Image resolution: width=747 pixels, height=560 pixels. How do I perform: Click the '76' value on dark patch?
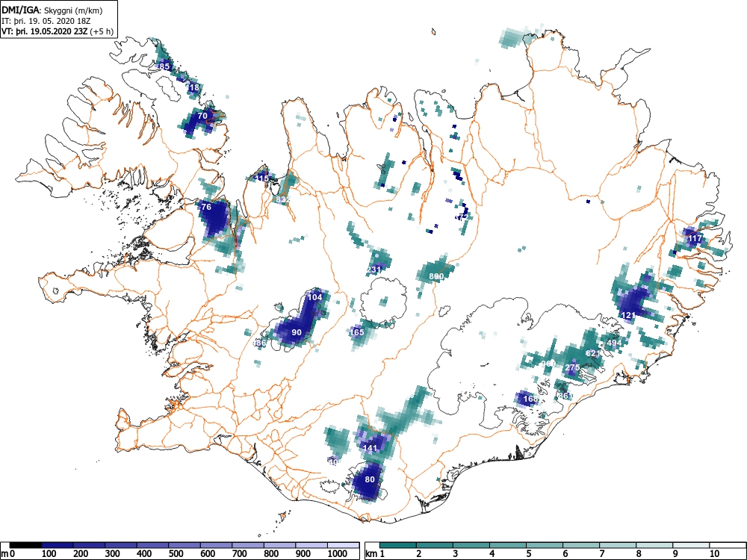point(206,207)
